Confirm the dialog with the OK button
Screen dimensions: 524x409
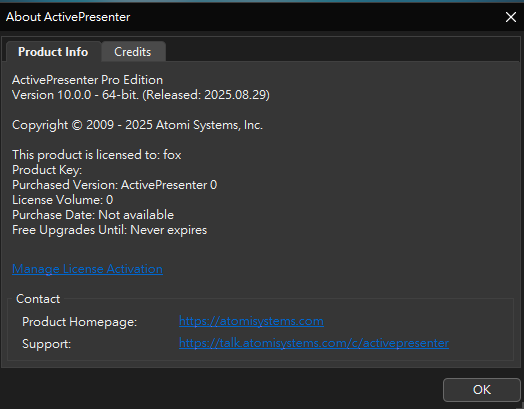click(x=482, y=390)
